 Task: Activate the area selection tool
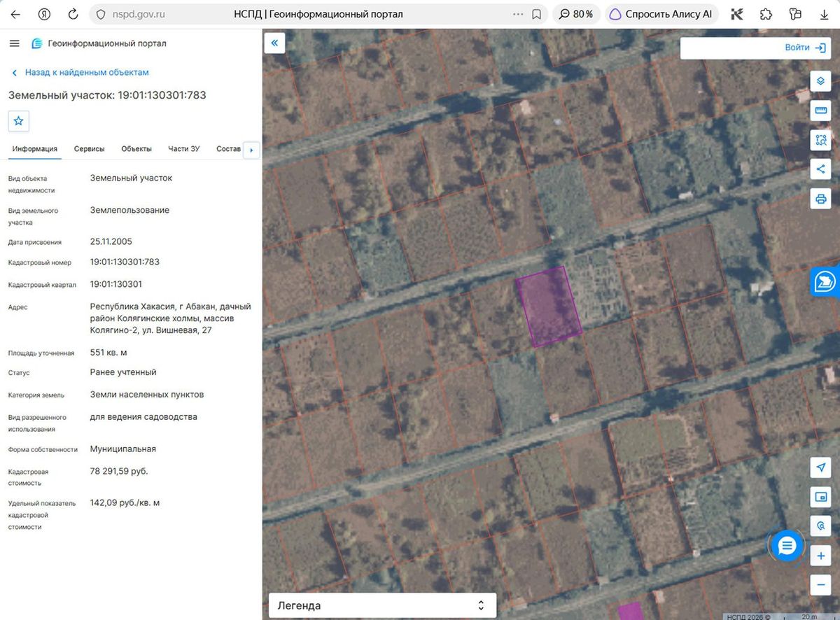pos(821,140)
